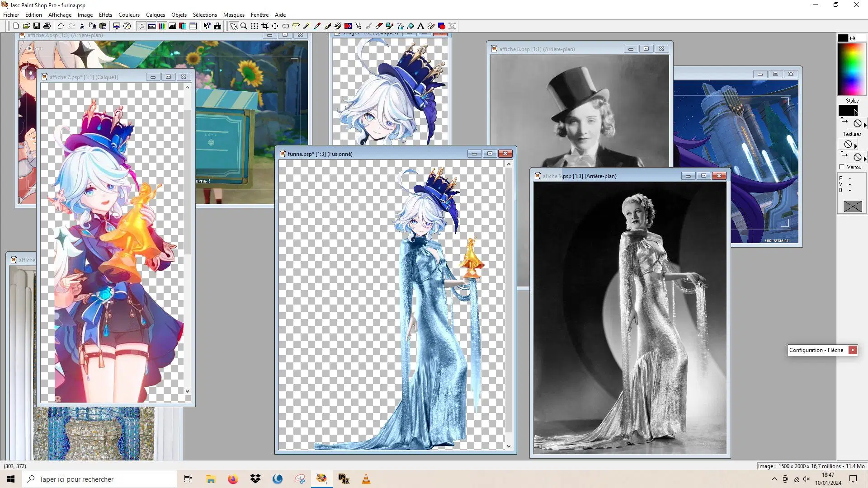Select the Zoom magnifier tool
This screenshot has height=488, width=868.
pyautogui.click(x=244, y=26)
